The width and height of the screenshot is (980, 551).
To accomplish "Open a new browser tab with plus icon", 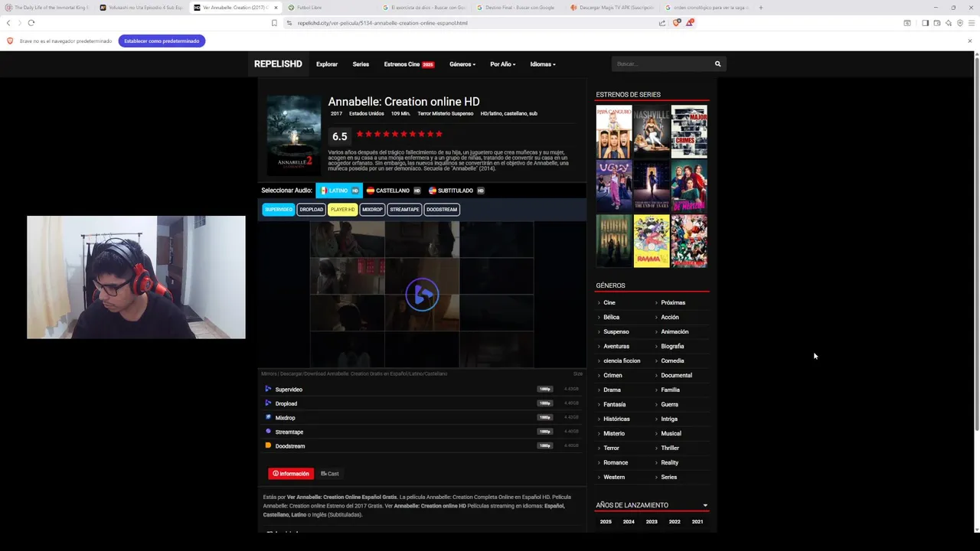I will [760, 8].
